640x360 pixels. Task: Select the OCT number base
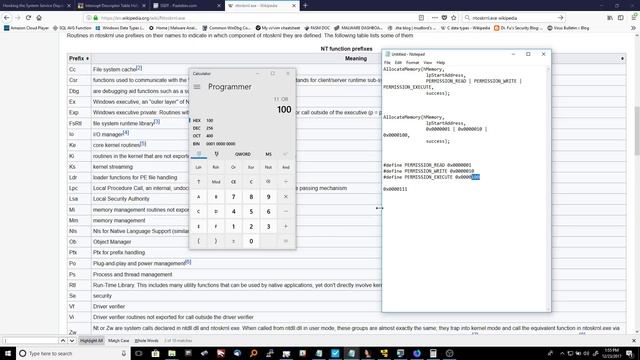pyautogui.click(x=242, y=136)
